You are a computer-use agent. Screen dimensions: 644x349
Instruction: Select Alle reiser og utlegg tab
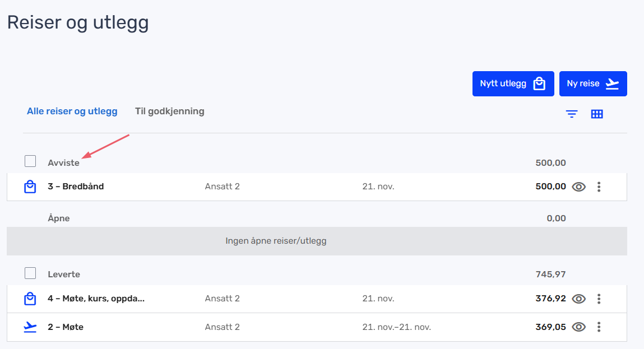click(x=72, y=111)
